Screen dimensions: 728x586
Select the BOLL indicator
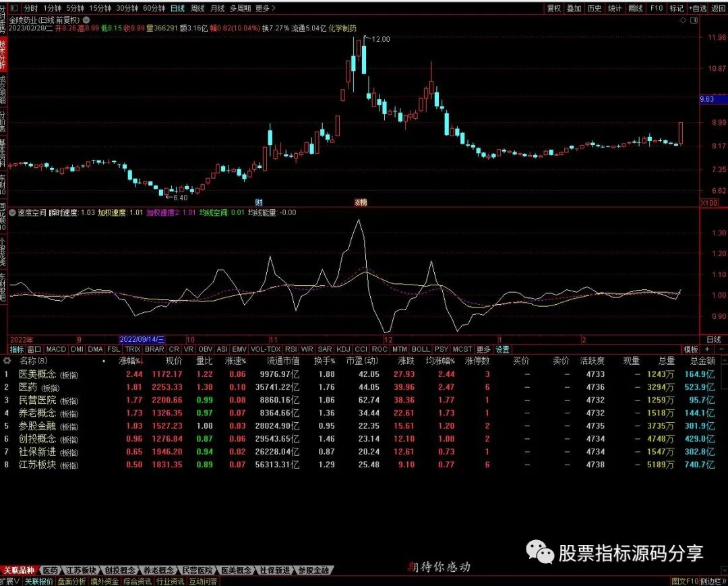pyautogui.click(x=421, y=349)
